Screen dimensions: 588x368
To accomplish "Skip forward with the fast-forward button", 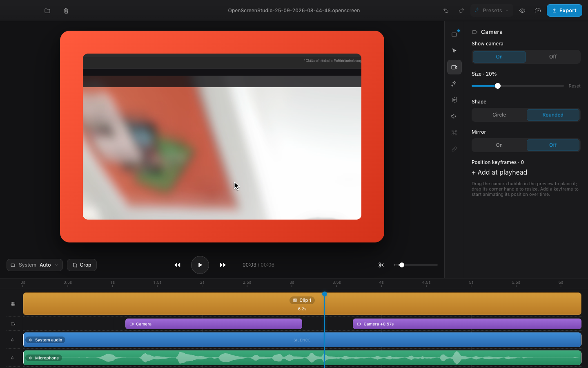I will (223, 265).
